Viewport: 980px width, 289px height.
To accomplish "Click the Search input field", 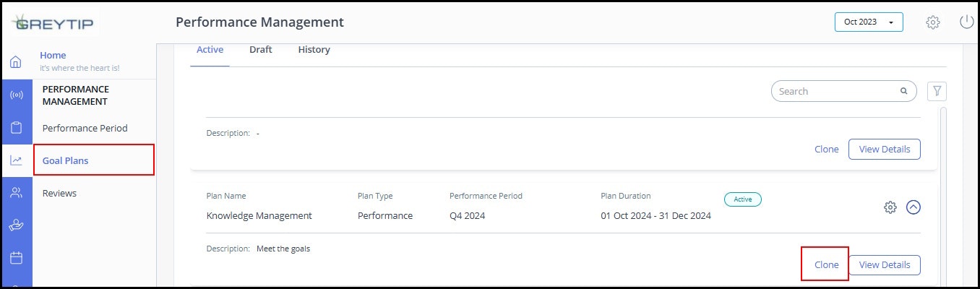I will 835,92.
